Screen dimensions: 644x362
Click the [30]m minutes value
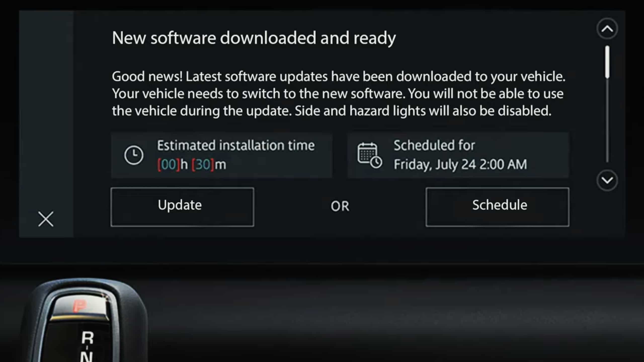(209, 165)
